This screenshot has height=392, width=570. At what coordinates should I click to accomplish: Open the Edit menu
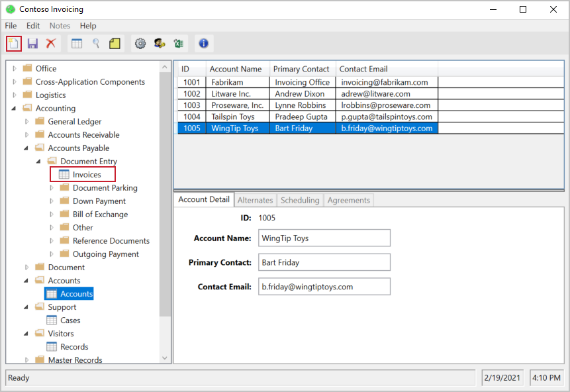[33, 26]
